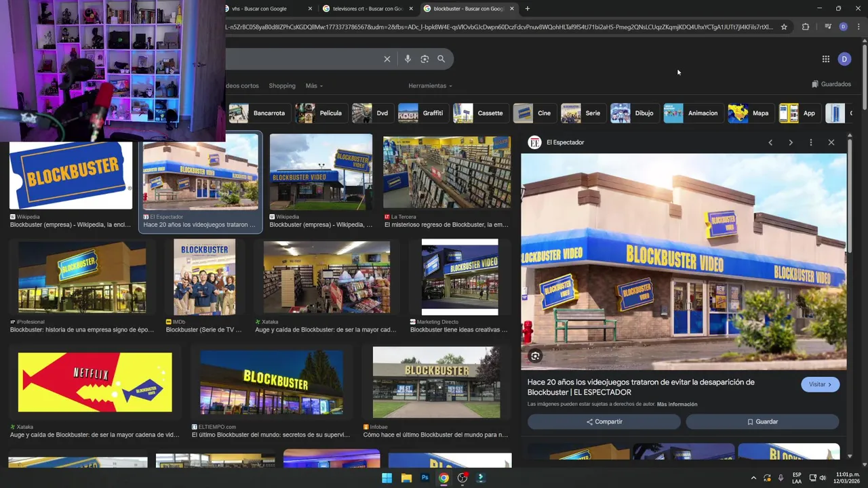The width and height of the screenshot is (868, 488).
Task: Show the previous image in preview panel
Action: [x=770, y=142]
